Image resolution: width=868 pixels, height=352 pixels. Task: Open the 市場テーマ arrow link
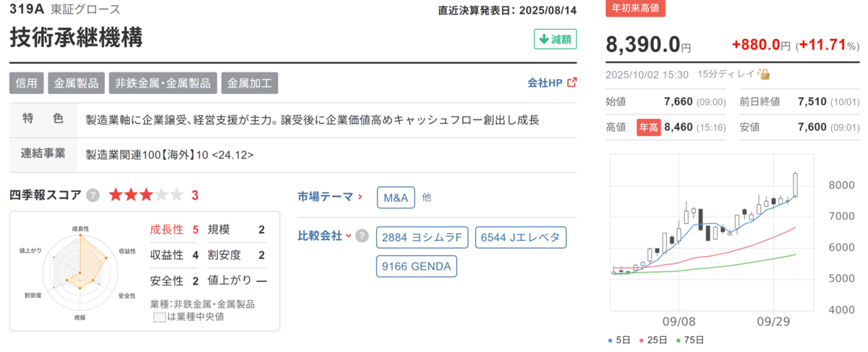point(329,196)
